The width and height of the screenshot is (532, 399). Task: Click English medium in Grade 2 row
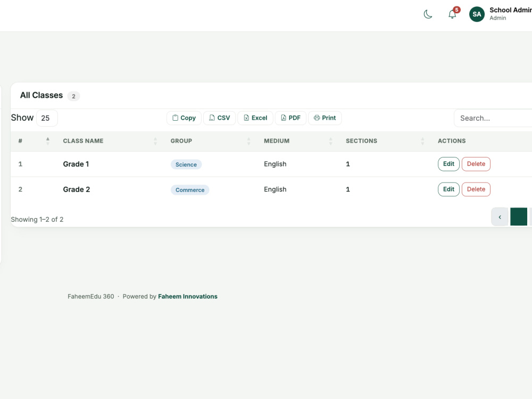(275, 189)
